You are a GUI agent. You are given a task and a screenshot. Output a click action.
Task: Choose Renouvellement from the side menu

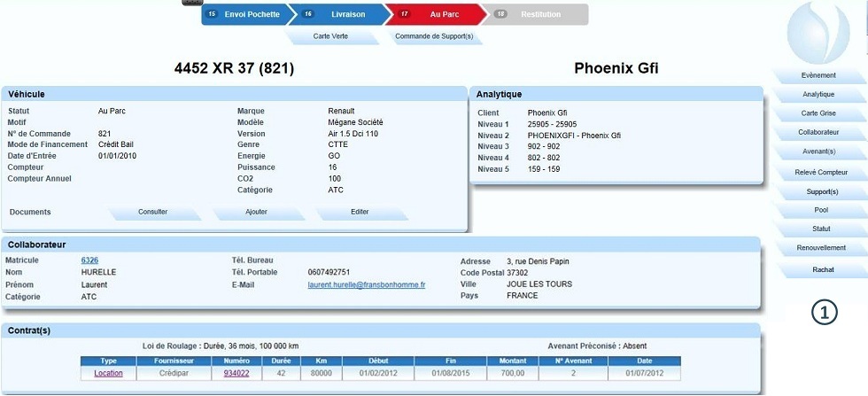(x=818, y=248)
